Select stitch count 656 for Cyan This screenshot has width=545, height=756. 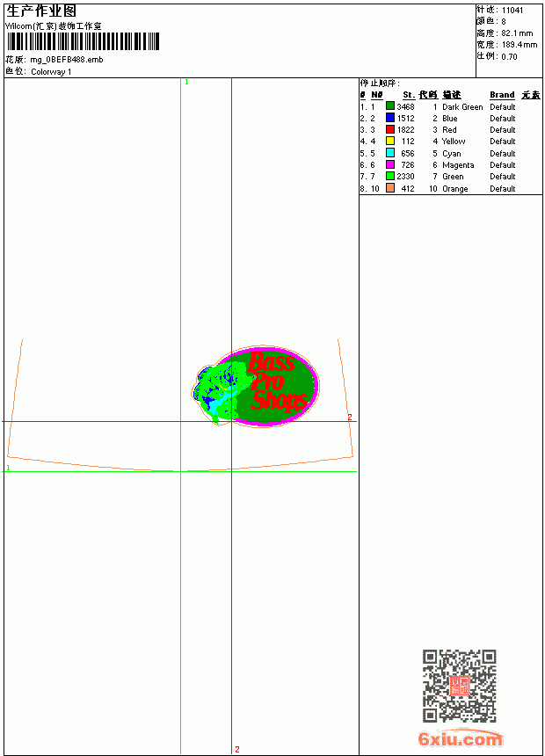click(408, 153)
